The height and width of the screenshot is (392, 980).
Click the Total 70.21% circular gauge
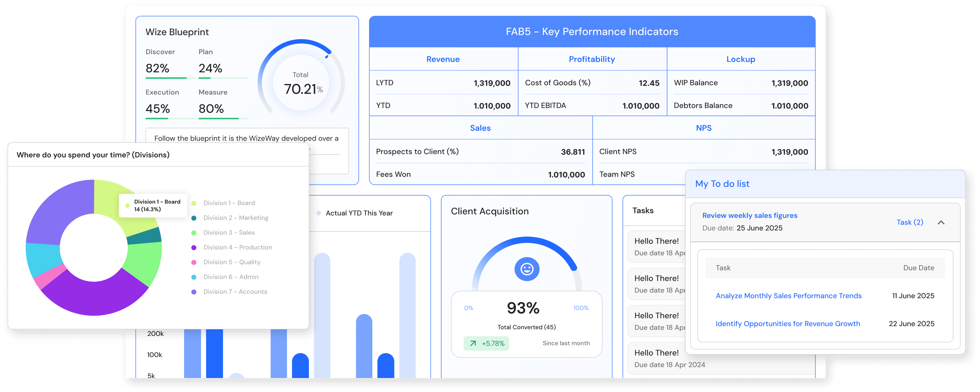[x=301, y=84]
